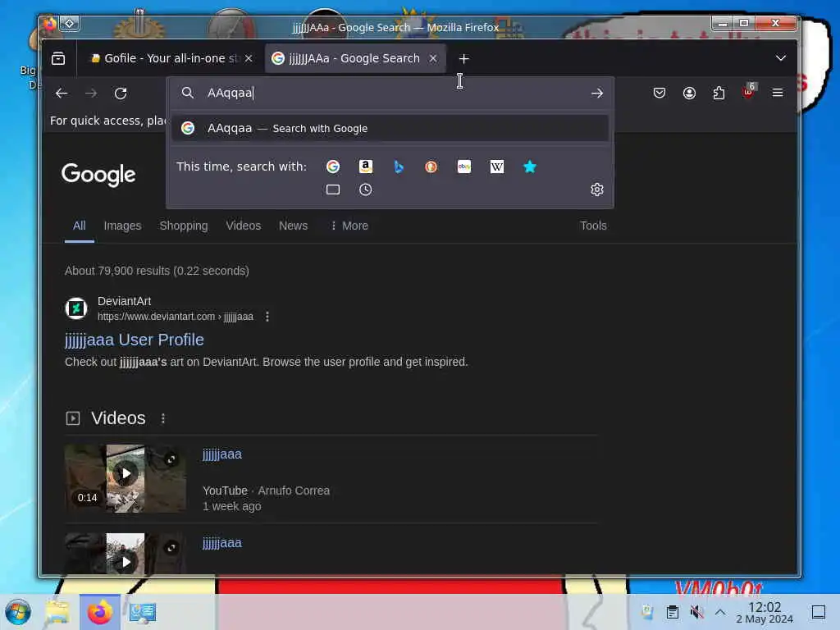Click the forward navigation arrow
The height and width of the screenshot is (630, 840).
pos(91,94)
